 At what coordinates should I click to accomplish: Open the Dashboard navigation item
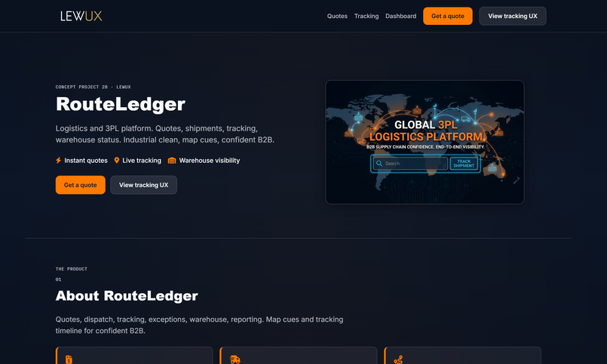(x=400, y=16)
